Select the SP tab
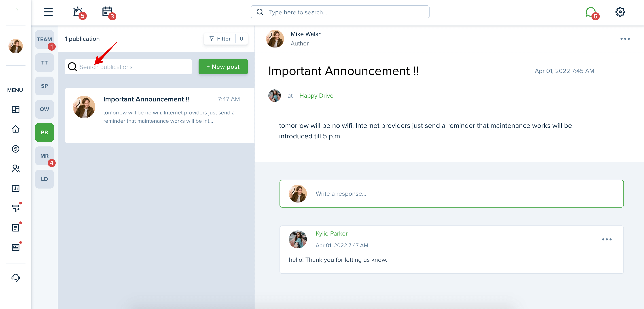644x309 pixels. coord(44,86)
